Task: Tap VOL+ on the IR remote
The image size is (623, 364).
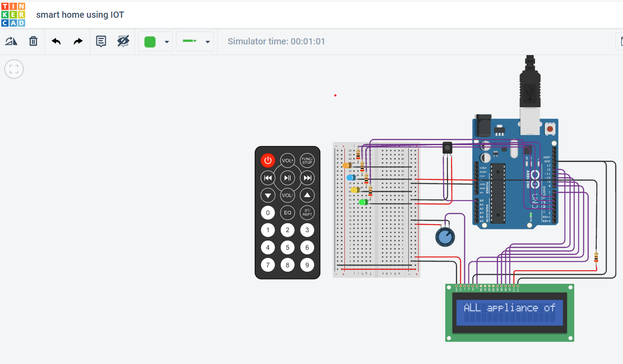Action: 288,160
